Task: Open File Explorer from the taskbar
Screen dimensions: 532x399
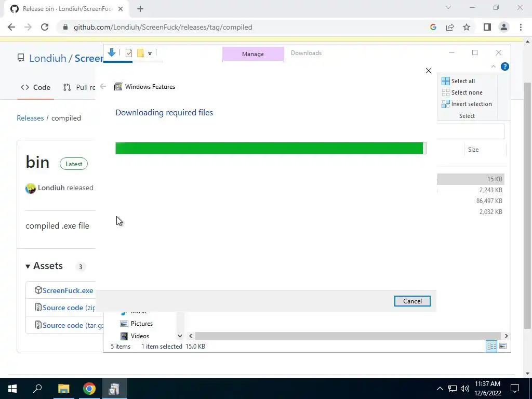Action: point(63,389)
